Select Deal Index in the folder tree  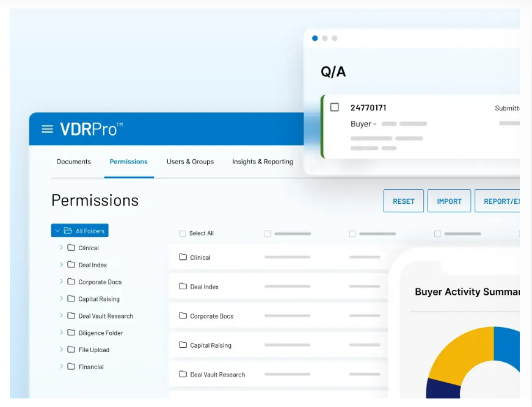click(x=93, y=265)
